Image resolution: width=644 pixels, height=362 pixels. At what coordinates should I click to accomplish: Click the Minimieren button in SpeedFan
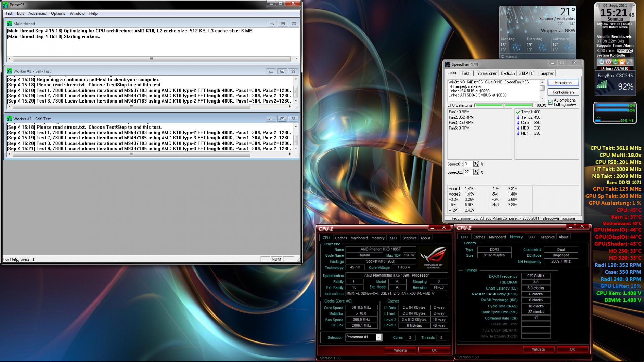(563, 83)
